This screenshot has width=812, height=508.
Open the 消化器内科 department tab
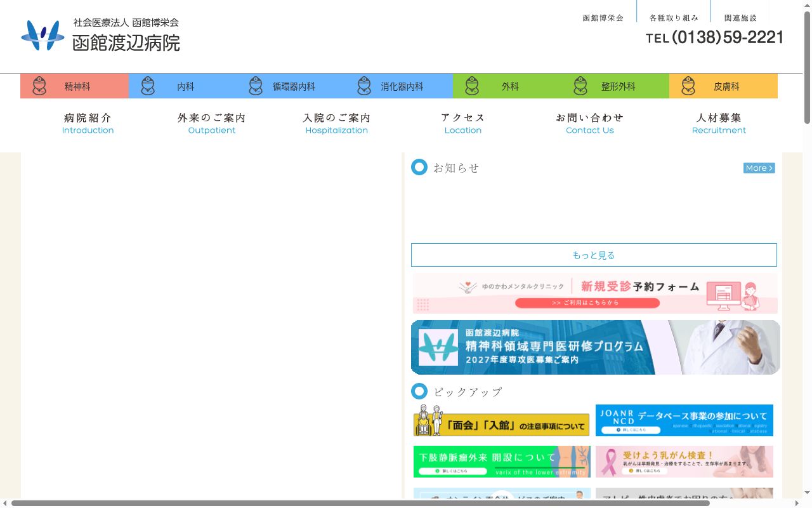(399, 86)
